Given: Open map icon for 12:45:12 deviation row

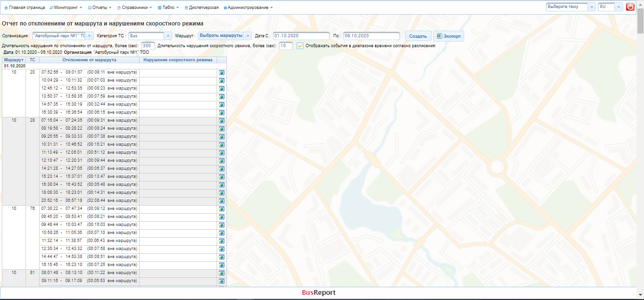Looking at the screenshot, I should pyautogui.click(x=222, y=89).
